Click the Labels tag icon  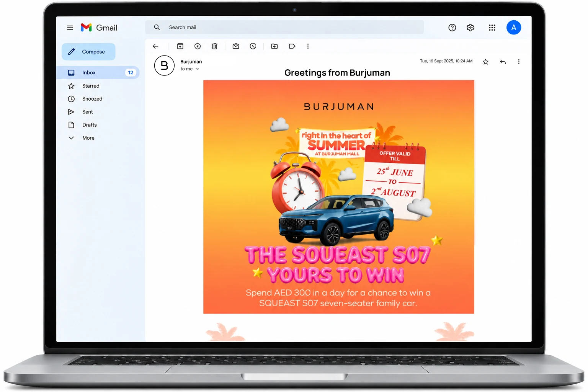[x=292, y=46]
